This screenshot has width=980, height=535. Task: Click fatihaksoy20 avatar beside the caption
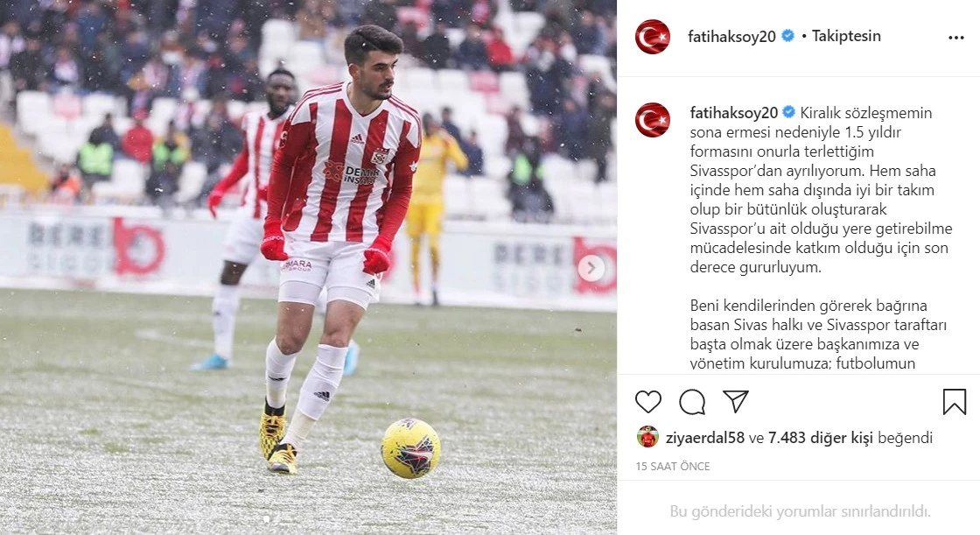(x=653, y=119)
